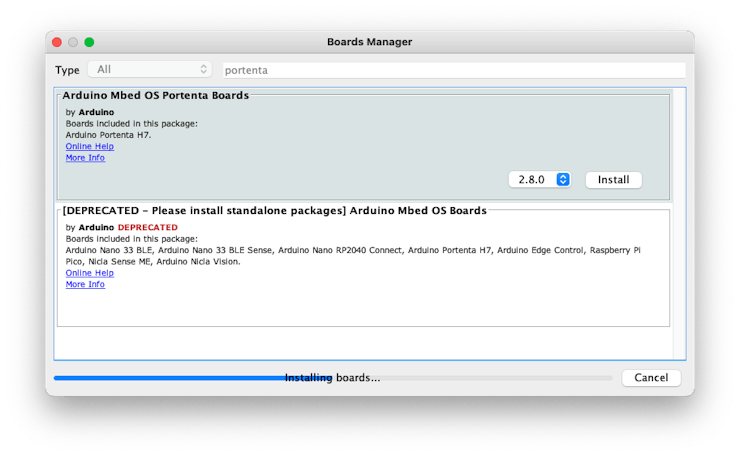Screen dimensions: 740x456
Task: Click the green zoom window button
Action: [89, 42]
